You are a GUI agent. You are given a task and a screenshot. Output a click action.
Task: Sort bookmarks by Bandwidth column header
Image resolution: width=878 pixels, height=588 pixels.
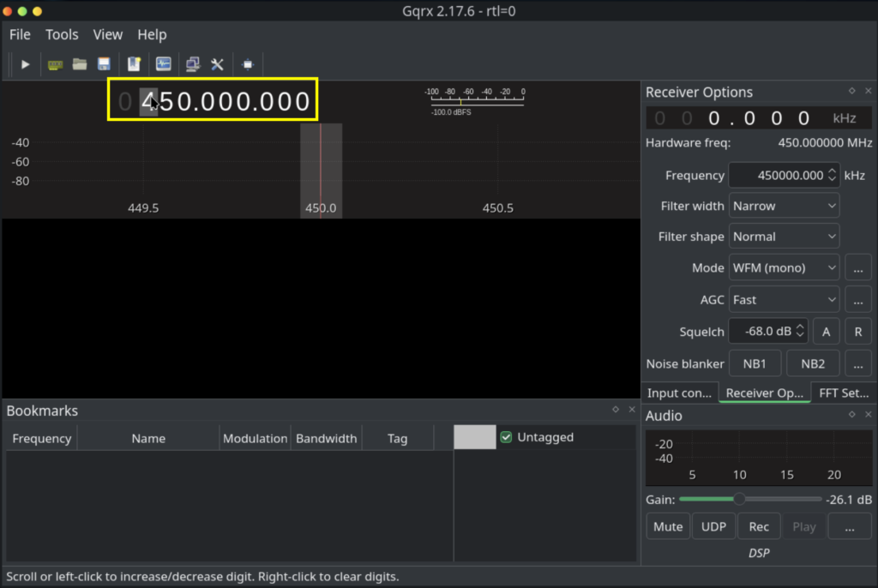[326, 439]
